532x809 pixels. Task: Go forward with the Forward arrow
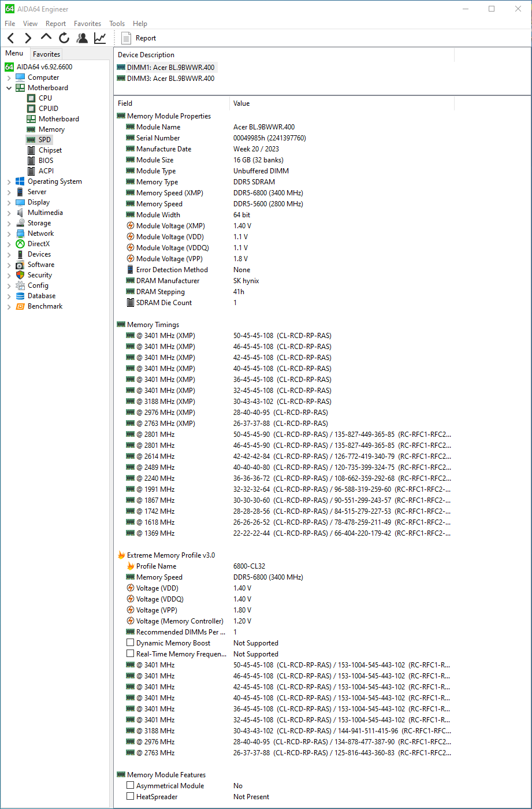tap(28, 38)
